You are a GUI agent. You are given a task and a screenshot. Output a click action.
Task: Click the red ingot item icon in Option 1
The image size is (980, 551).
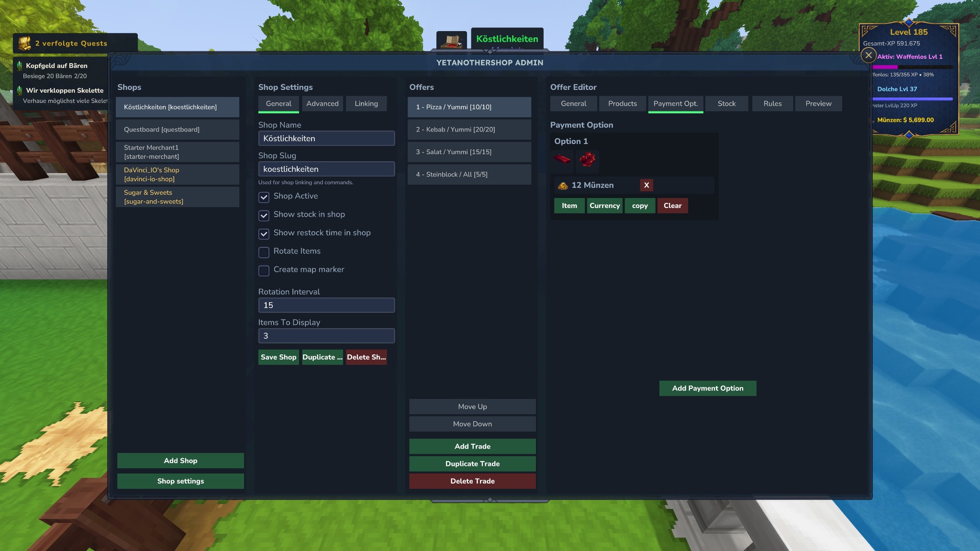tap(562, 159)
